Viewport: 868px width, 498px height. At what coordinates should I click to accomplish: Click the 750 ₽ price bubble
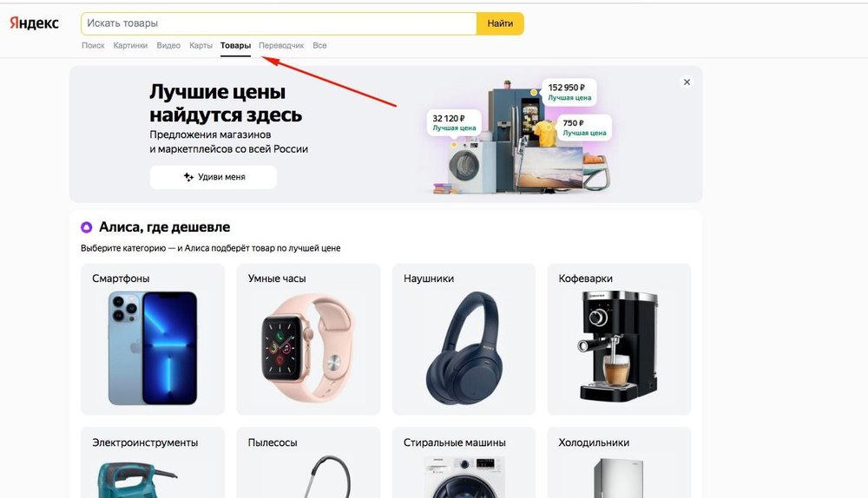pyautogui.click(x=584, y=128)
